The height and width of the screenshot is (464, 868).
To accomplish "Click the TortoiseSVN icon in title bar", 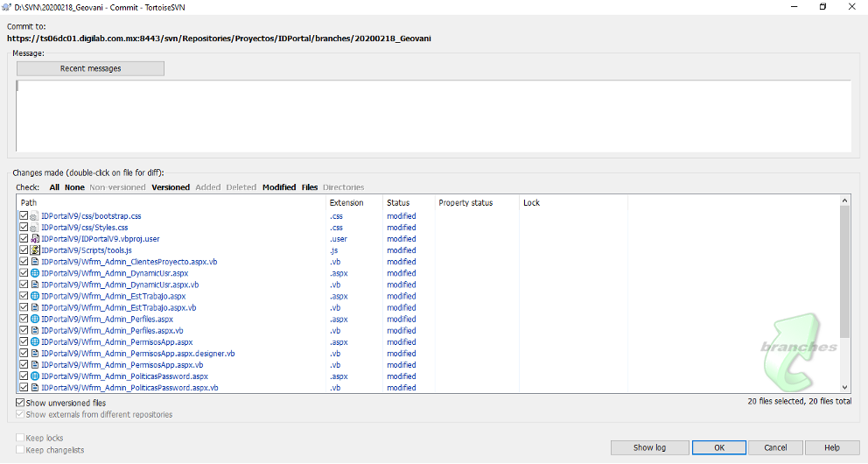I will pyautogui.click(x=7, y=6).
